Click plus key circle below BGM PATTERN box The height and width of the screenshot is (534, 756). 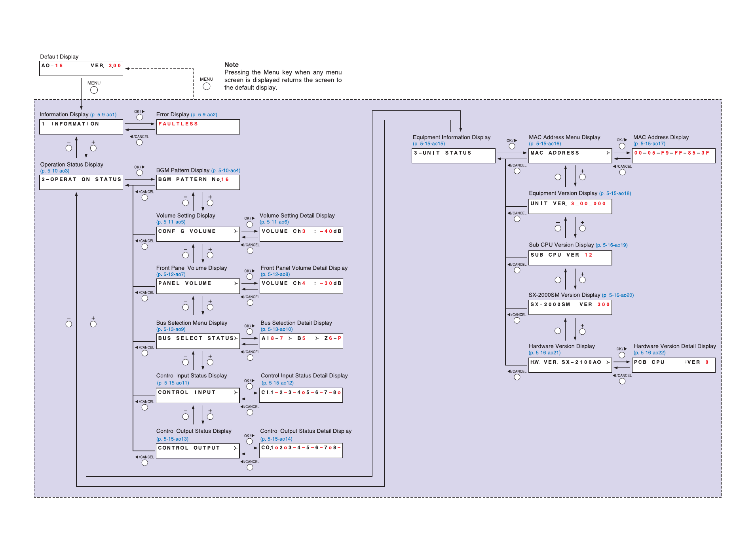[210, 203]
